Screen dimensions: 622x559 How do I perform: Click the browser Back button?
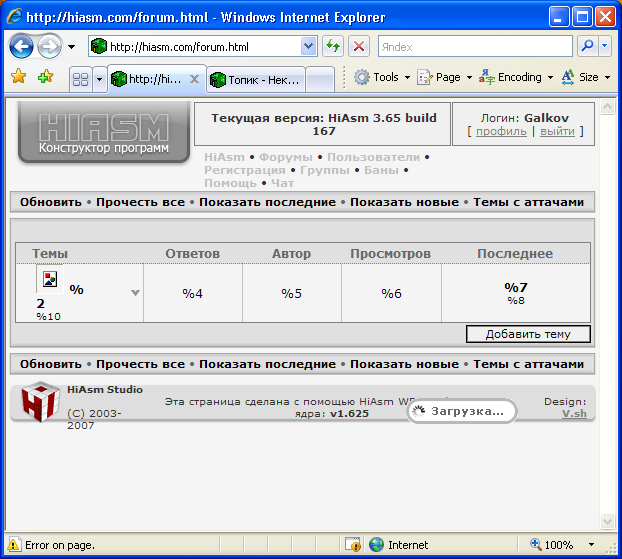click(22, 46)
